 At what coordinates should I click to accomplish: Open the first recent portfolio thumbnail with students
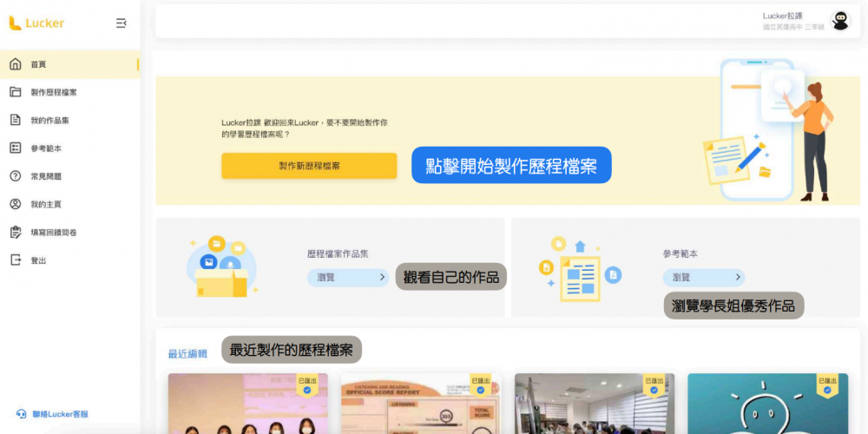pos(247,404)
